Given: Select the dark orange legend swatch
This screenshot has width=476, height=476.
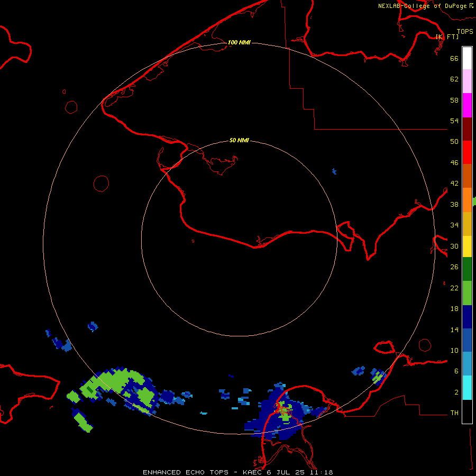Looking at the screenshot, I should tap(467, 176).
